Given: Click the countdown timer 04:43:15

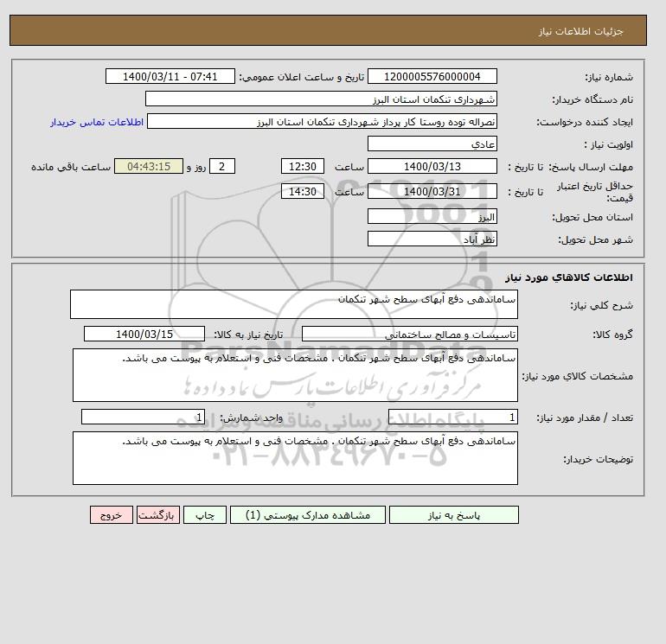Looking at the screenshot, I should click(149, 167).
